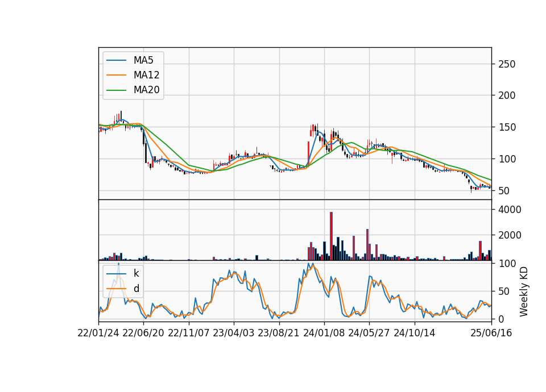Click the 22/06/20 date axis label
The height and width of the screenshot is (392, 546).
point(143,333)
